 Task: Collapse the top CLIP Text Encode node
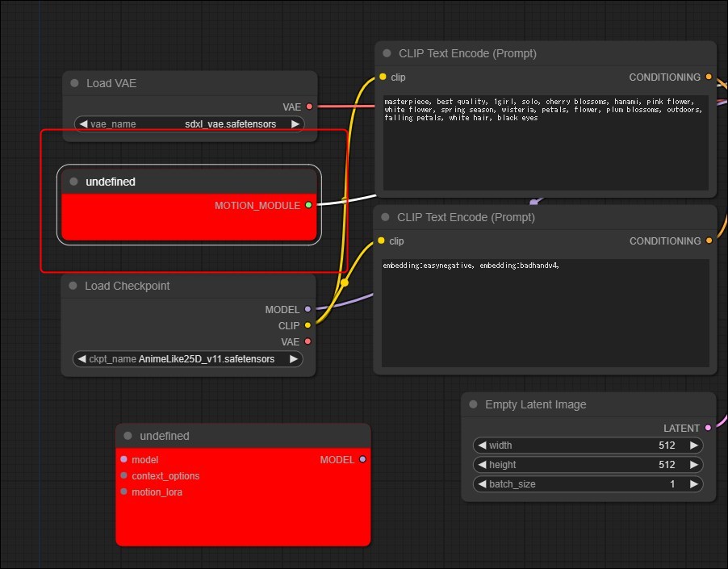click(387, 53)
